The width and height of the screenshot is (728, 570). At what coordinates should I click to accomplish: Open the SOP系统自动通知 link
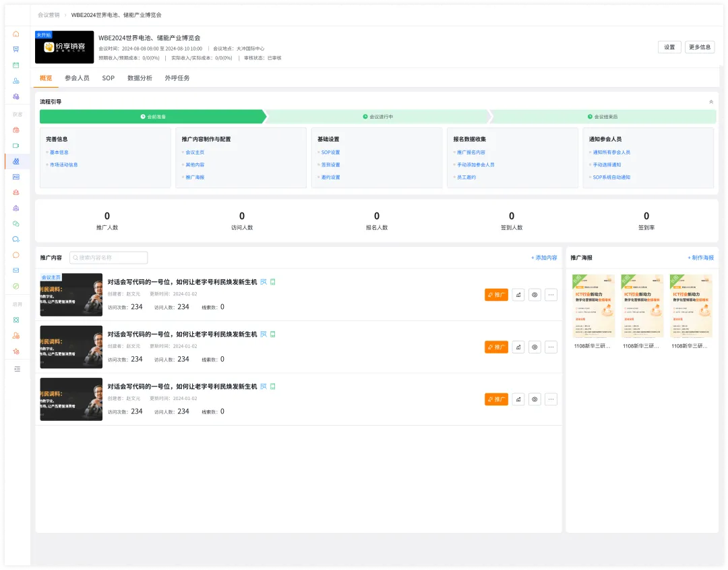point(611,177)
